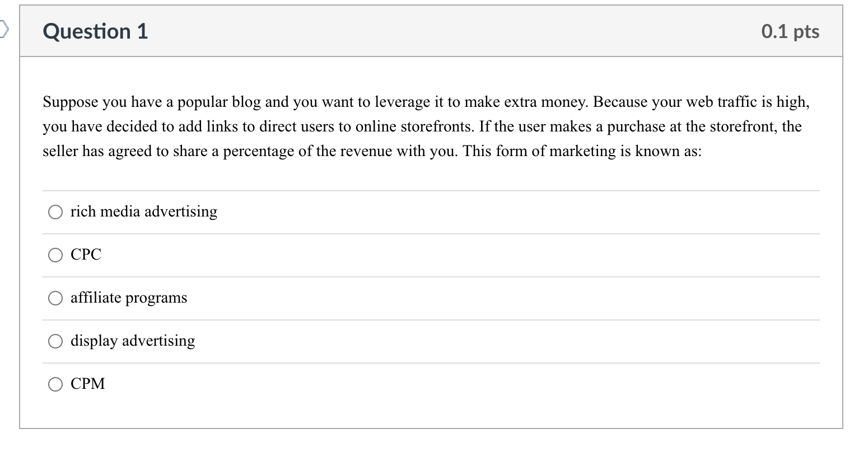Pick the "display advertising" radio button
The height and width of the screenshot is (452, 868).
(54, 341)
